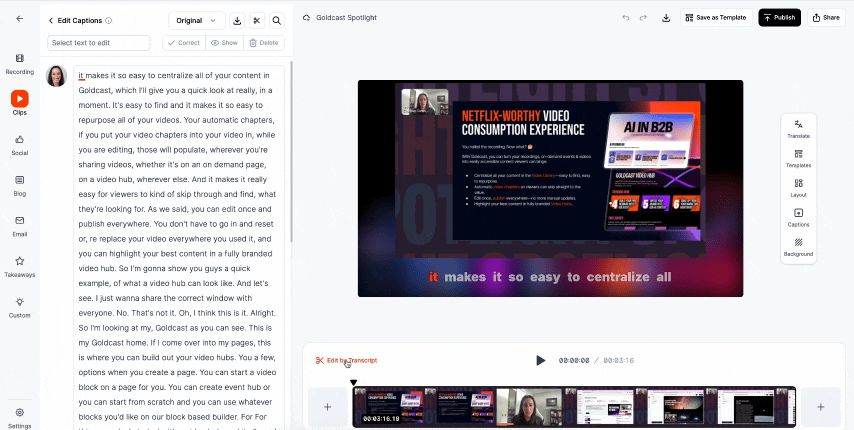Click the Select text to edit field
The image size is (854, 430).
pos(98,43)
